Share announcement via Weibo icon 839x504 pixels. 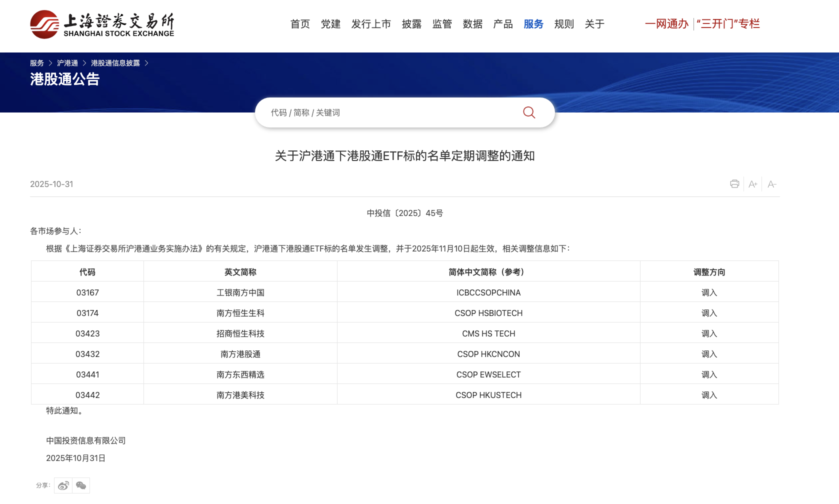coord(63,485)
